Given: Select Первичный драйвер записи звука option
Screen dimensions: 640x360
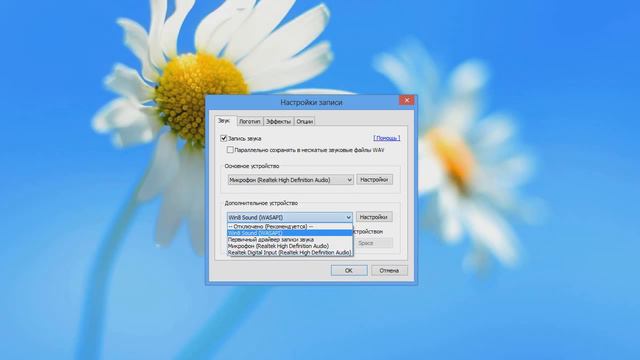Looking at the screenshot, I should click(x=290, y=239).
